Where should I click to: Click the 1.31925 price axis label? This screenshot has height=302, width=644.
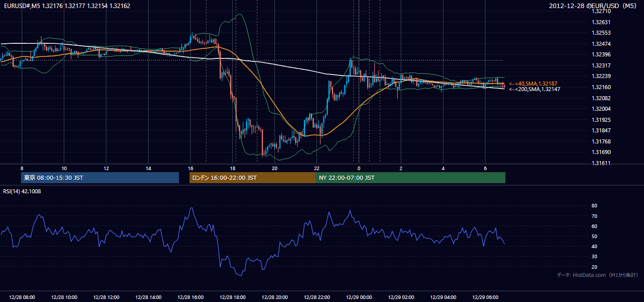point(602,120)
